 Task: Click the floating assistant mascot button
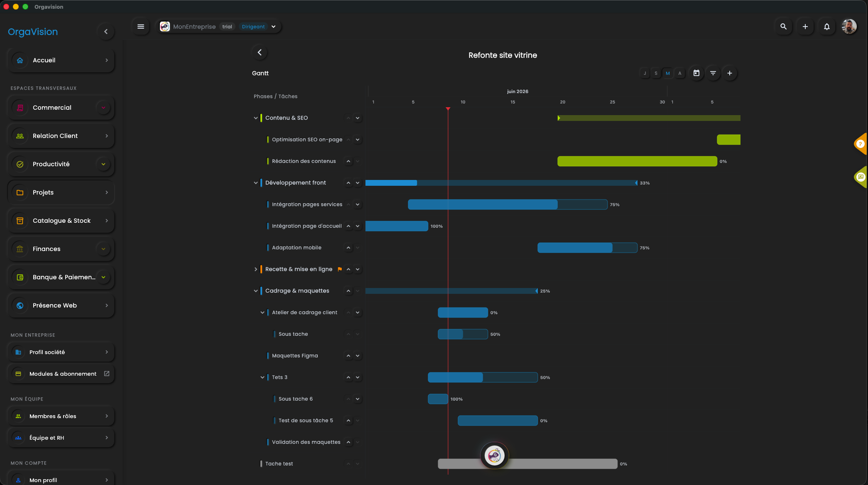point(494,455)
